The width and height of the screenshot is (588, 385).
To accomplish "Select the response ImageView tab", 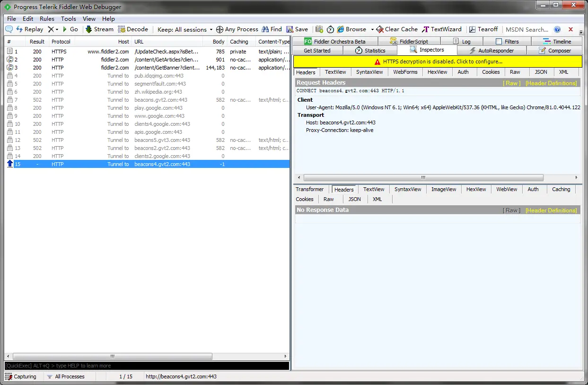I will pos(444,189).
